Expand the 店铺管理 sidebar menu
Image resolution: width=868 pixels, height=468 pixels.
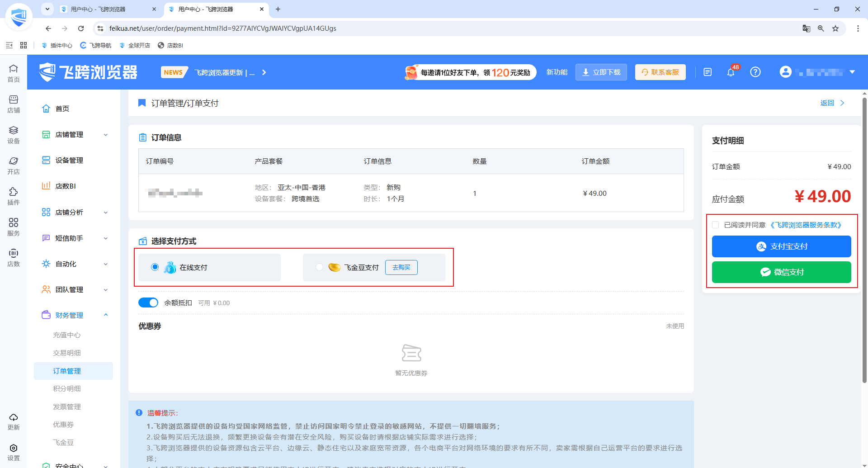click(75, 134)
